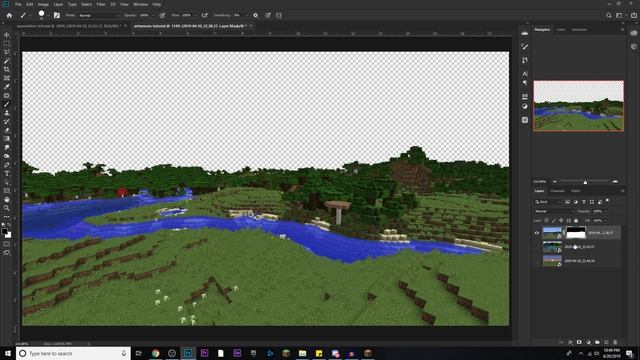Select the Frame tool

click(7, 78)
